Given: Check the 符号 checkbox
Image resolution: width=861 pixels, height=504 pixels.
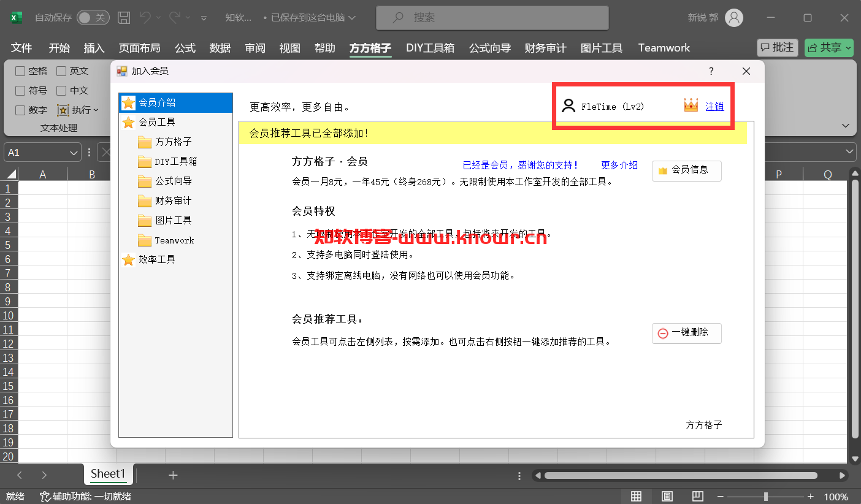Looking at the screenshot, I should 20,91.
